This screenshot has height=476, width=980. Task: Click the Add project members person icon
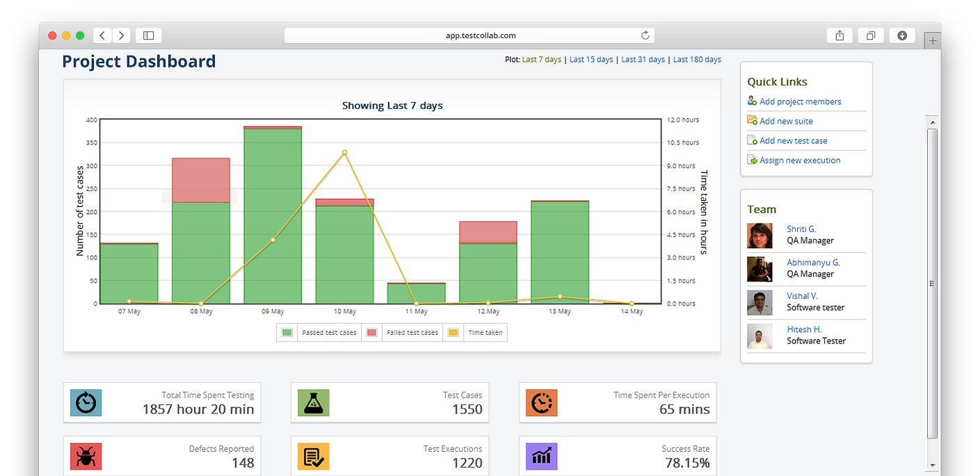(752, 101)
